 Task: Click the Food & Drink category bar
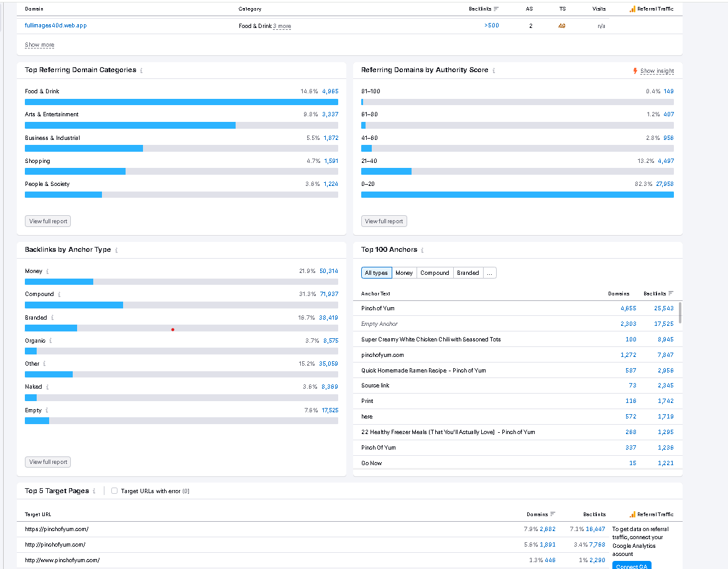point(181,102)
